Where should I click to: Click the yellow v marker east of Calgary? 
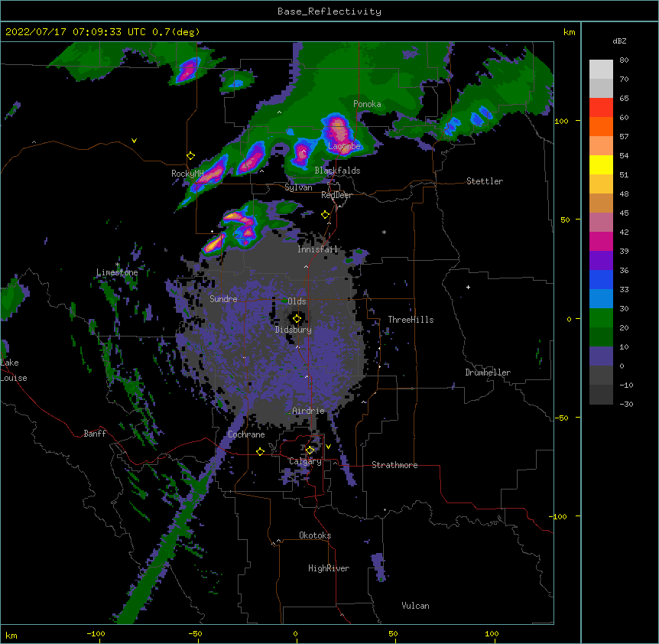(328, 447)
